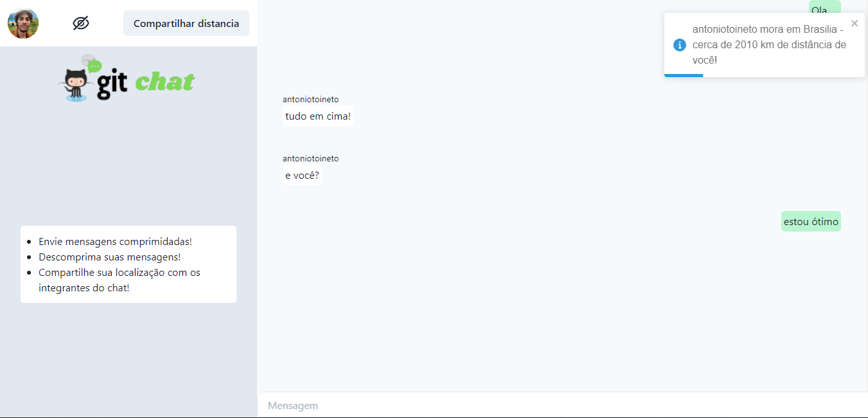Click the 'tudo em cima!' message bubble
The height and width of the screenshot is (418, 868).
tap(318, 116)
